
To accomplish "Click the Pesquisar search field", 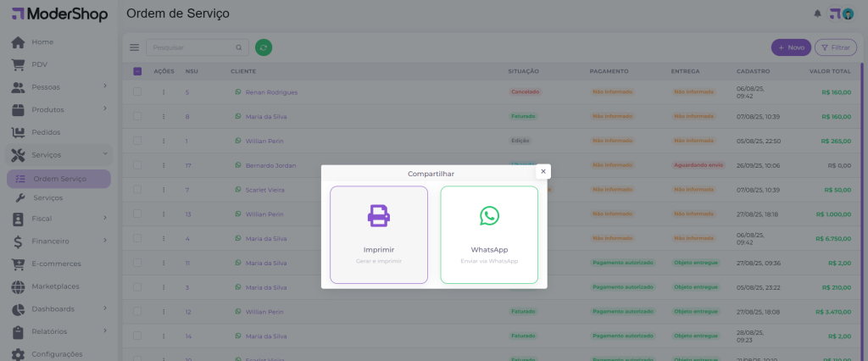I will pos(192,47).
